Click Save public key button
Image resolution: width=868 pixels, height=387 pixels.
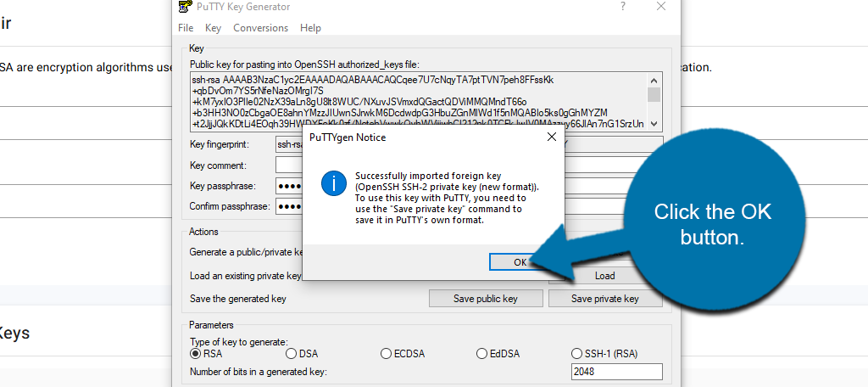point(485,299)
